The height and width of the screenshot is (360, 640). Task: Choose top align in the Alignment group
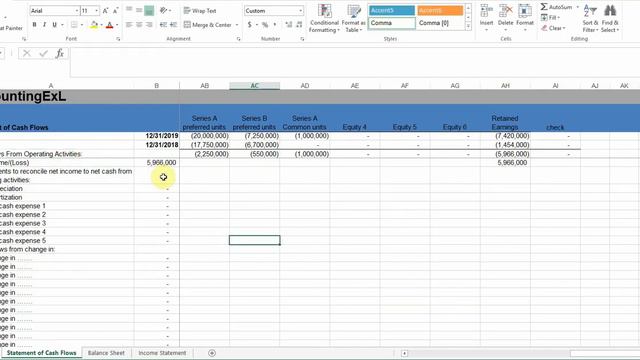tap(129, 10)
